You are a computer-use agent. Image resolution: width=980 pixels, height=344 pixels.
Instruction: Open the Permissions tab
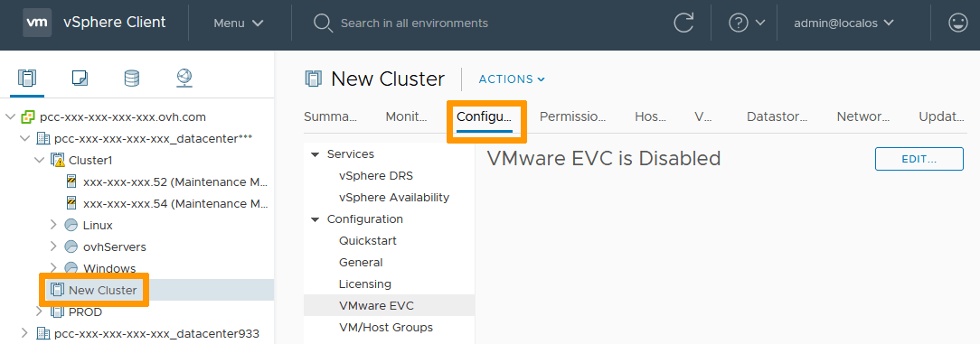(x=573, y=116)
